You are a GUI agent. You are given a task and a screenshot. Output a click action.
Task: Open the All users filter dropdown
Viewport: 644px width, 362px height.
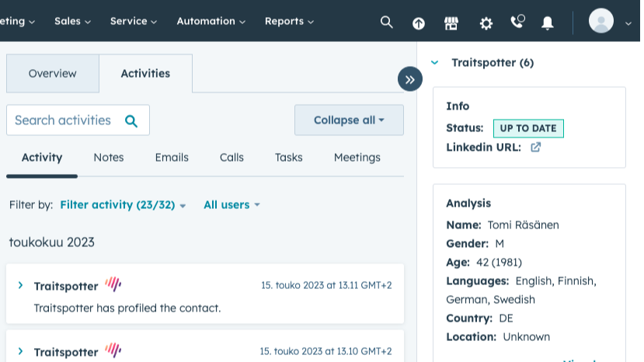click(231, 205)
